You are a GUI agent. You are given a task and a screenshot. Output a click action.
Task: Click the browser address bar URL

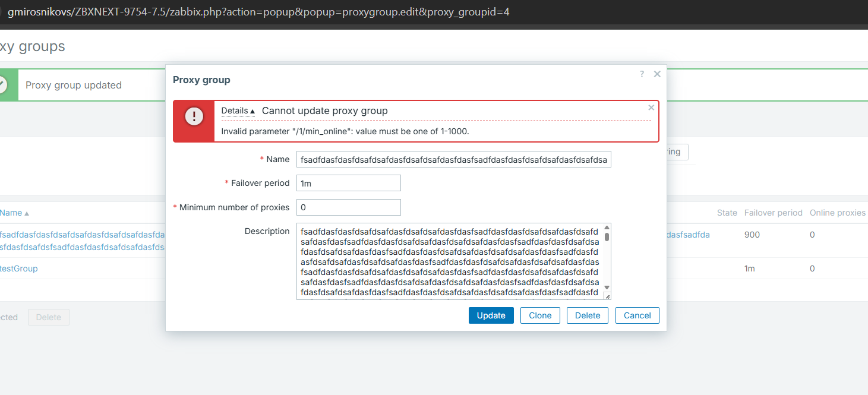[x=258, y=12]
